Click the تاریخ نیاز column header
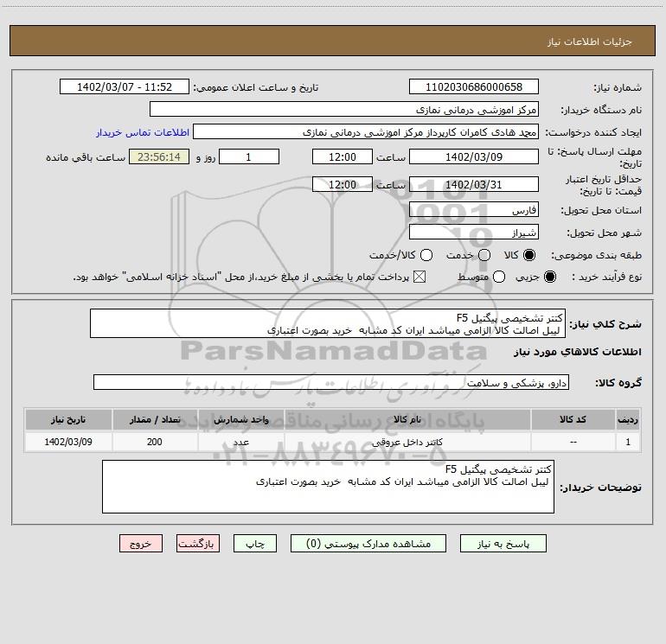 tap(68, 419)
